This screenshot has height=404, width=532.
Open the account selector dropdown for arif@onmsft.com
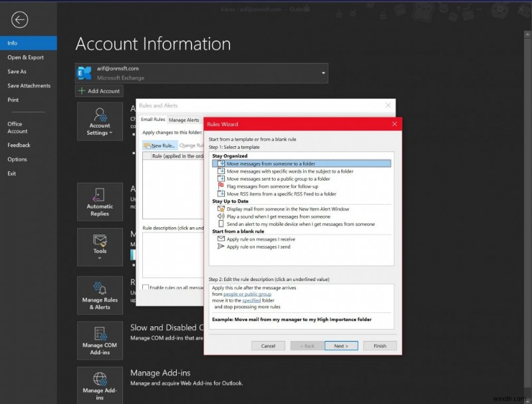point(324,73)
